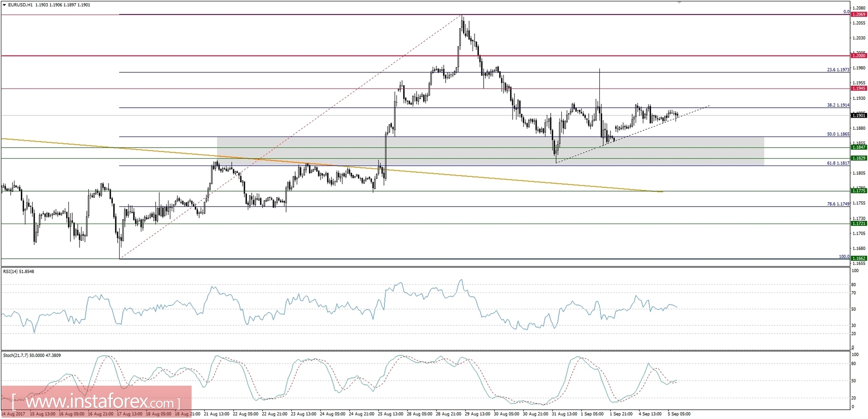868x419 pixels.
Task: Click the 1 Sep 05:00 time label
Action: tap(592, 414)
